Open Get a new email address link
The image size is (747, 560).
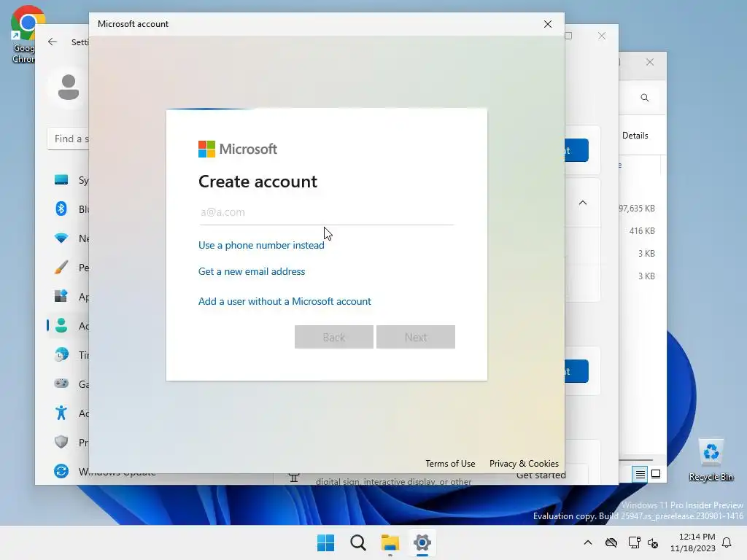click(252, 271)
